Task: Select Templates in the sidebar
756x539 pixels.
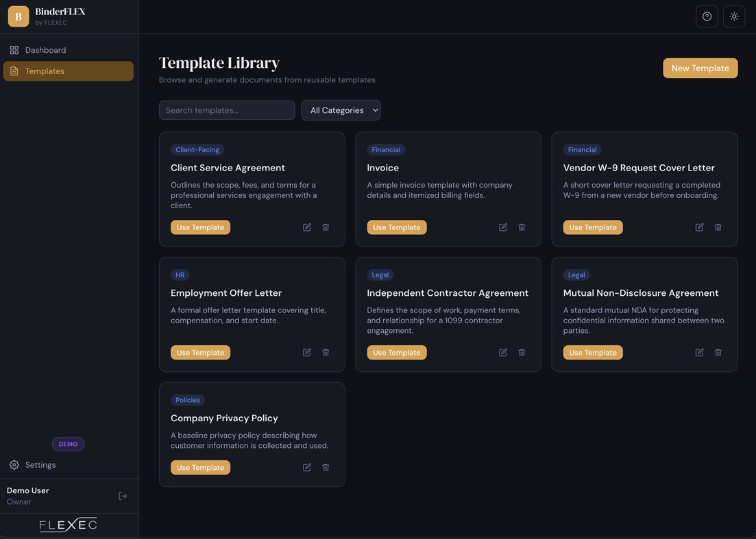Action: point(69,71)
